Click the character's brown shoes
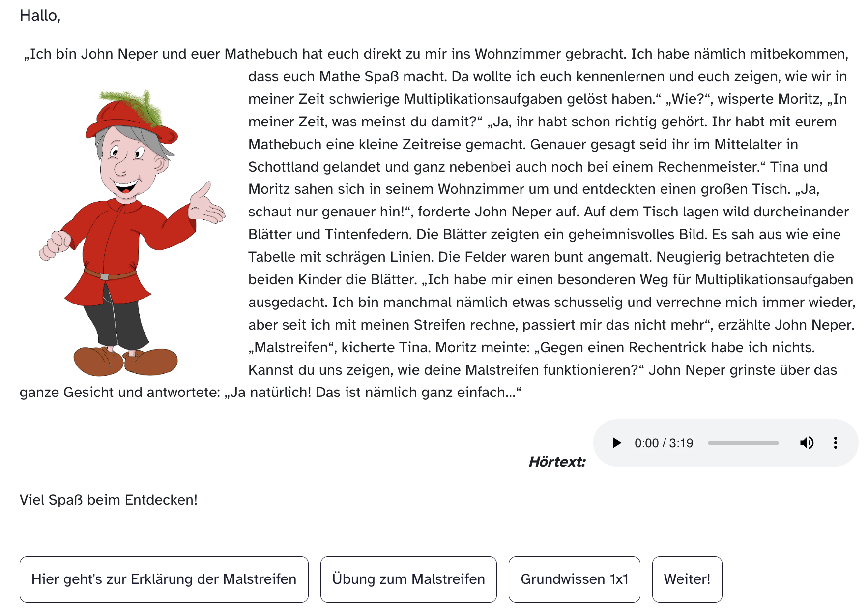 tap(125, 361)
